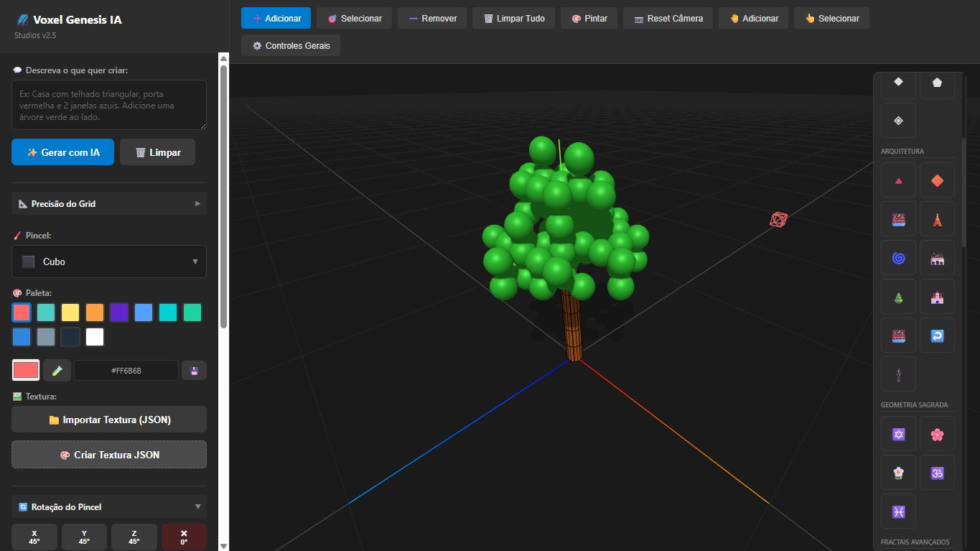Insert the castle preset
980x551 pixels.
[x=937, y=297]
